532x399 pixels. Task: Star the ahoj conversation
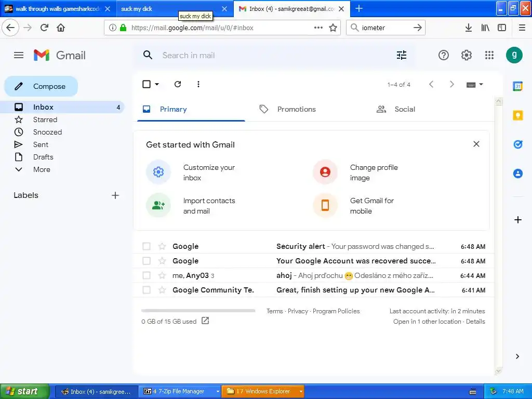[162, 275]
